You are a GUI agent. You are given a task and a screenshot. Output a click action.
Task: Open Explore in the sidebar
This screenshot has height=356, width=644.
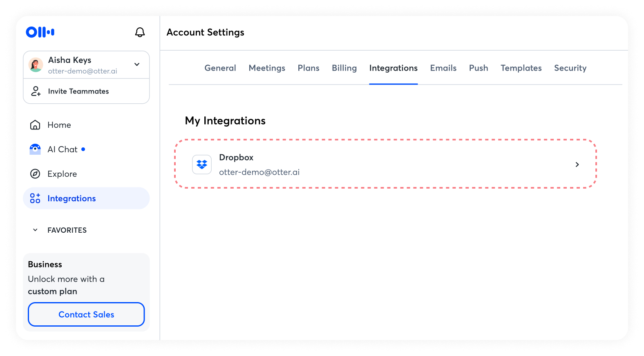pos(86,174)
